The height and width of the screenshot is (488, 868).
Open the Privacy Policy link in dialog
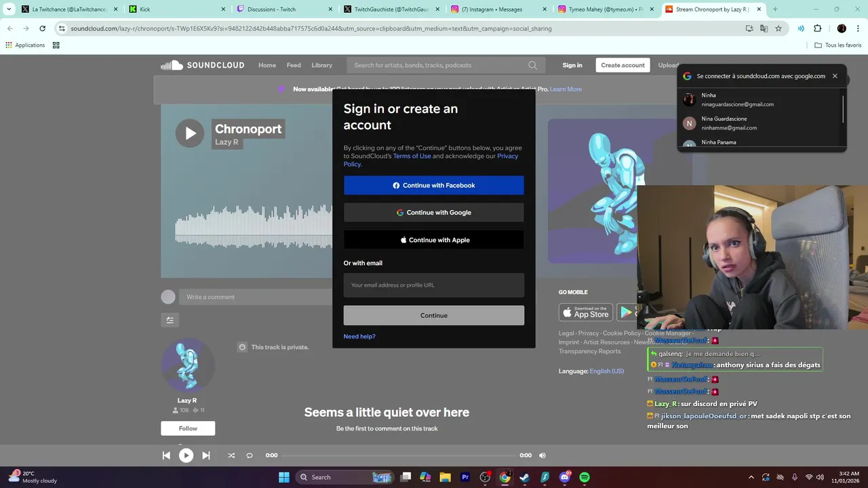(431, 160)
